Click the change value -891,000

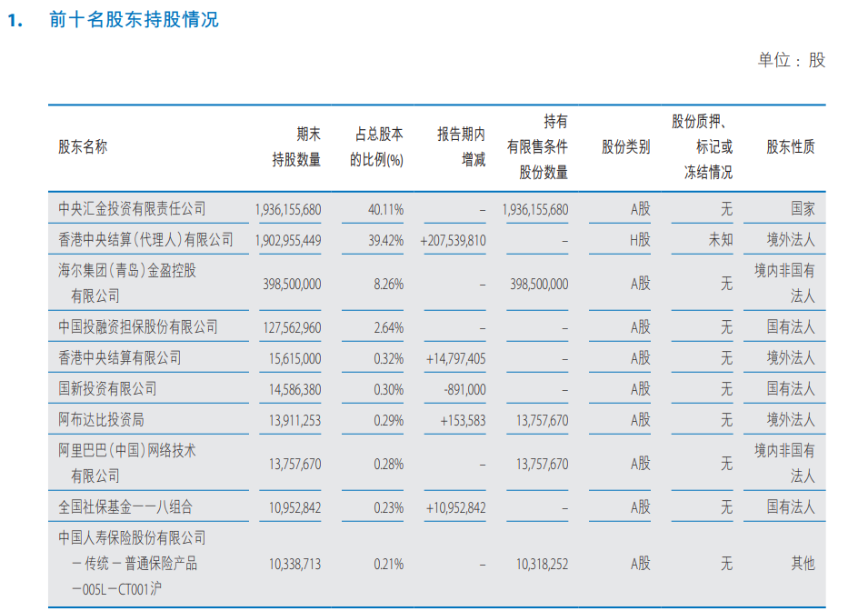click(x=465, y=389)
